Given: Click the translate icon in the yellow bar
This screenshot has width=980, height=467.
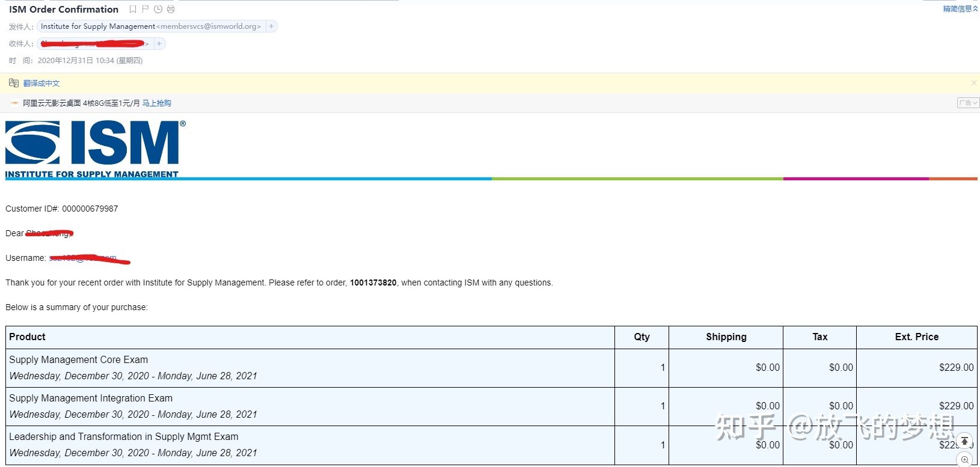Looking at the screenshot, I should click(14, 83).
